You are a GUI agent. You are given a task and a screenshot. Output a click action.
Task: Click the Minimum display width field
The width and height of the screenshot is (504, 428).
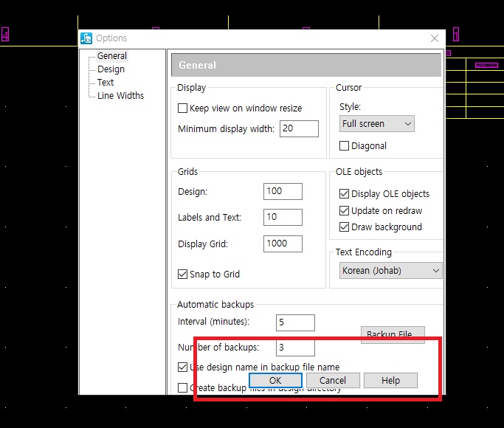(299, 128)
